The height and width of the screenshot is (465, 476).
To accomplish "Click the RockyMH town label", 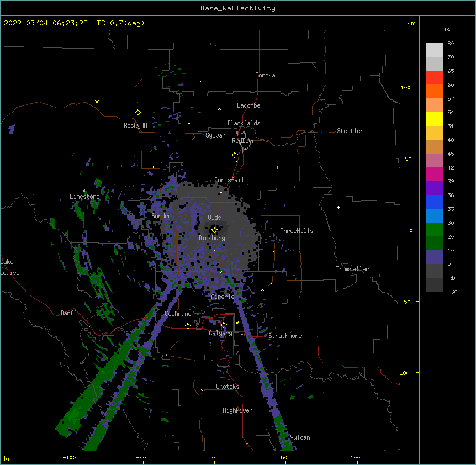I will 135,125.
